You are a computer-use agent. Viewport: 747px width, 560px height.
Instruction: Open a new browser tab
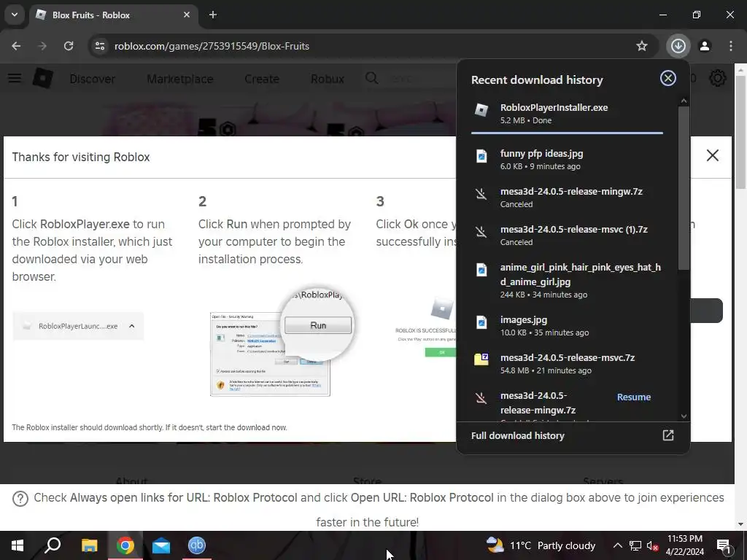pyautogui.click(x=213, y=15)
